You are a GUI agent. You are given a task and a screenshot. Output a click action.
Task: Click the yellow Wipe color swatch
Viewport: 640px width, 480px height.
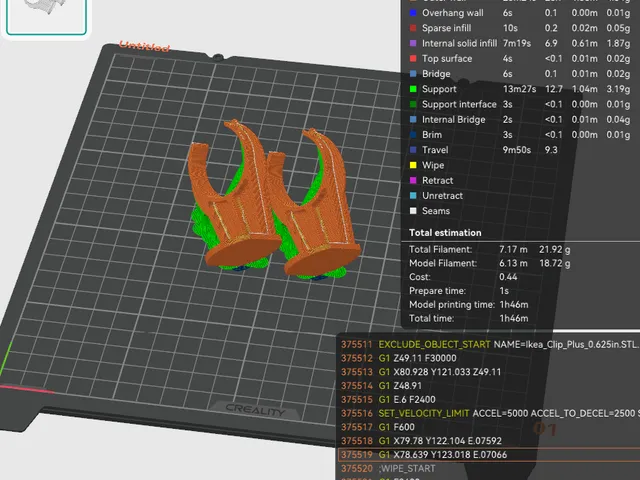click(x=413, y=165)
